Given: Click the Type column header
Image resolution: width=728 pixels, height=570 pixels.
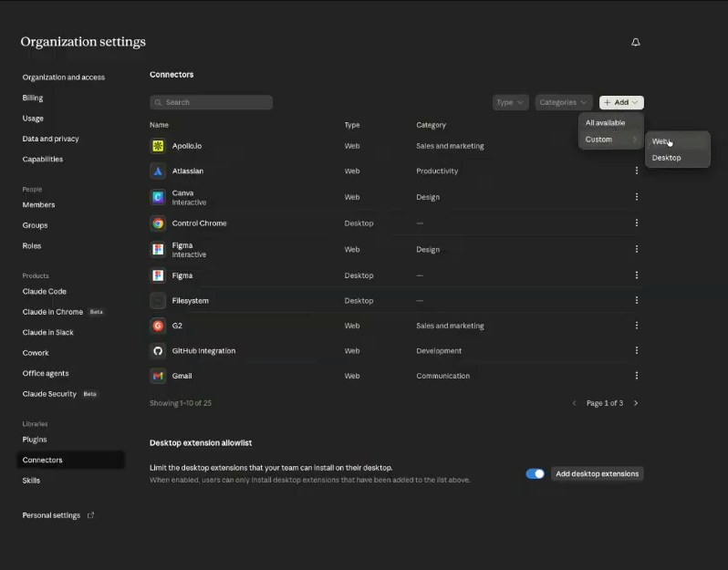Looking at the screenshot, I should 352,125.
